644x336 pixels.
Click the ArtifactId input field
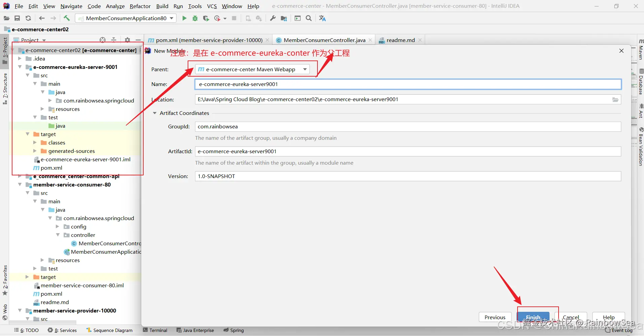(408, 152)
